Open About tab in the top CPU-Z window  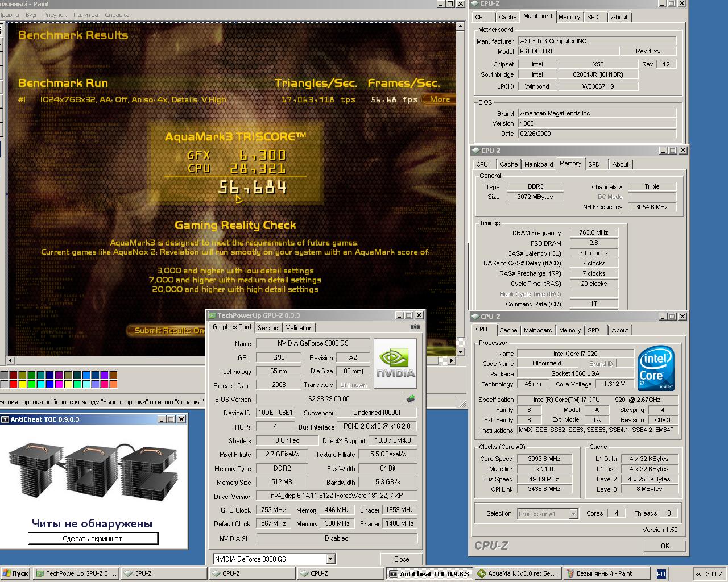click(619, 17)
